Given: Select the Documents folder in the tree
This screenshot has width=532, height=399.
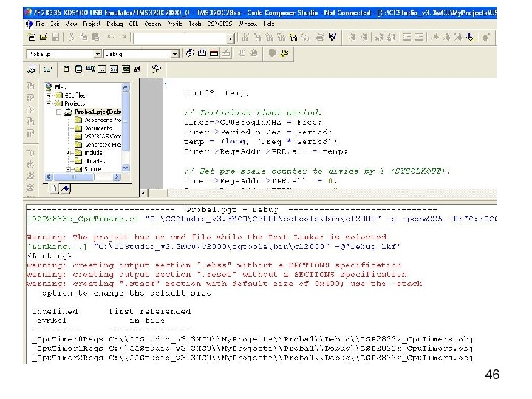Looking at the screenshot, I should tap(98, 129).
